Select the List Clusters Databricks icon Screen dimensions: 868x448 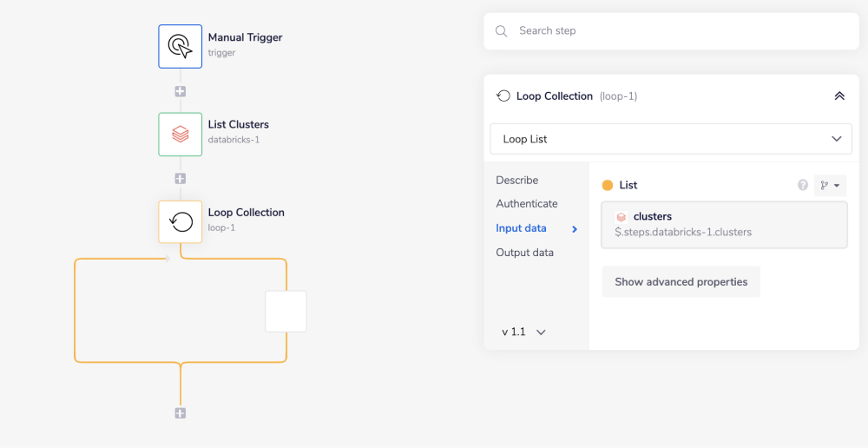coord(180,135)
